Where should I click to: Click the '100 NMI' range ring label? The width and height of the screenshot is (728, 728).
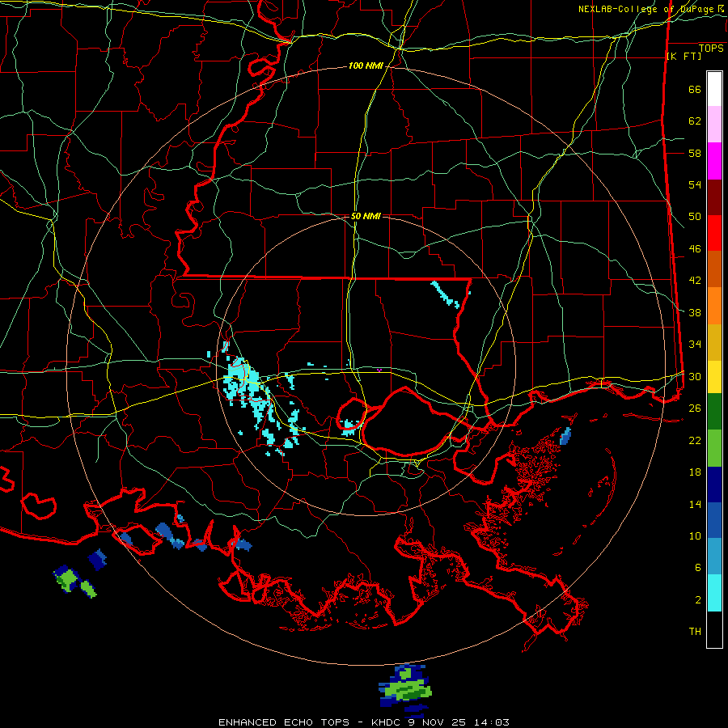click(366, 66)
